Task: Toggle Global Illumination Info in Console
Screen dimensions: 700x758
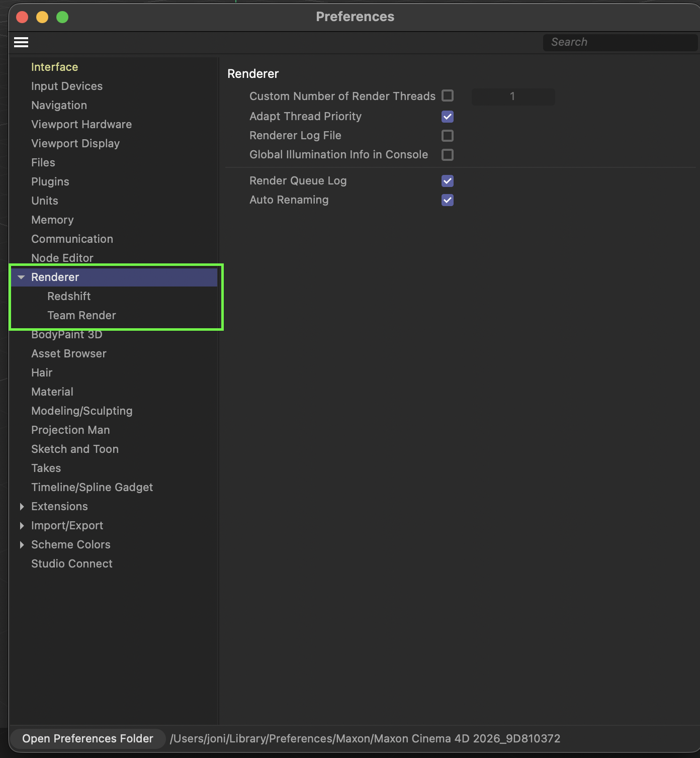Action: coord(448,155)
